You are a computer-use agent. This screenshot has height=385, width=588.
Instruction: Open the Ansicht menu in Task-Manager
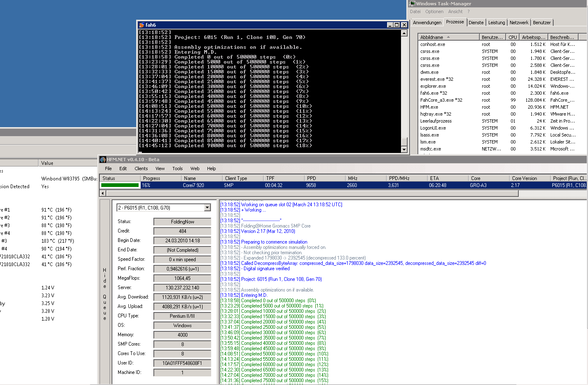(455, 12)
